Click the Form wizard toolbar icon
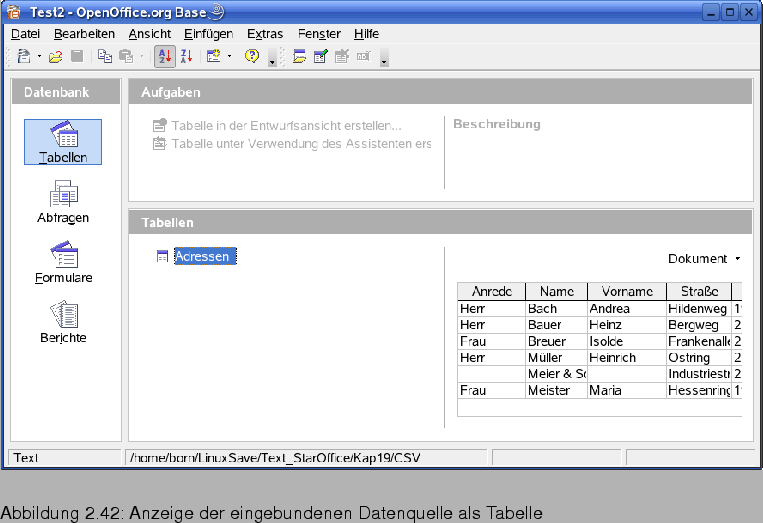 point(214,56)
